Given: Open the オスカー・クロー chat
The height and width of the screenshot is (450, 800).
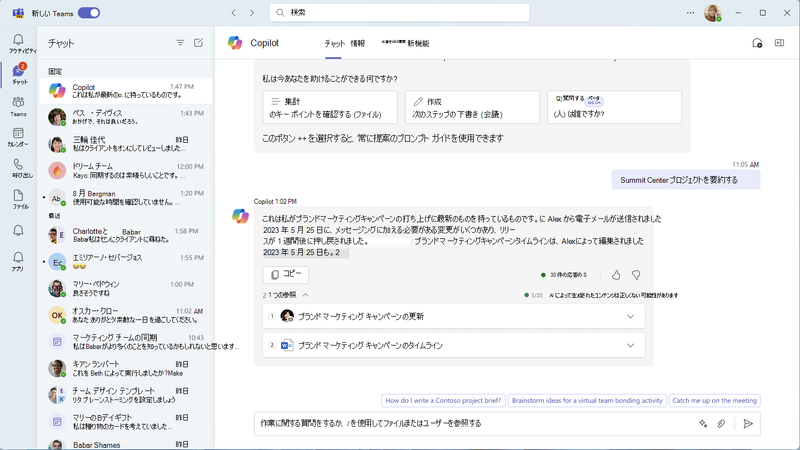Looking at the screenshot, I should point(126,315).
